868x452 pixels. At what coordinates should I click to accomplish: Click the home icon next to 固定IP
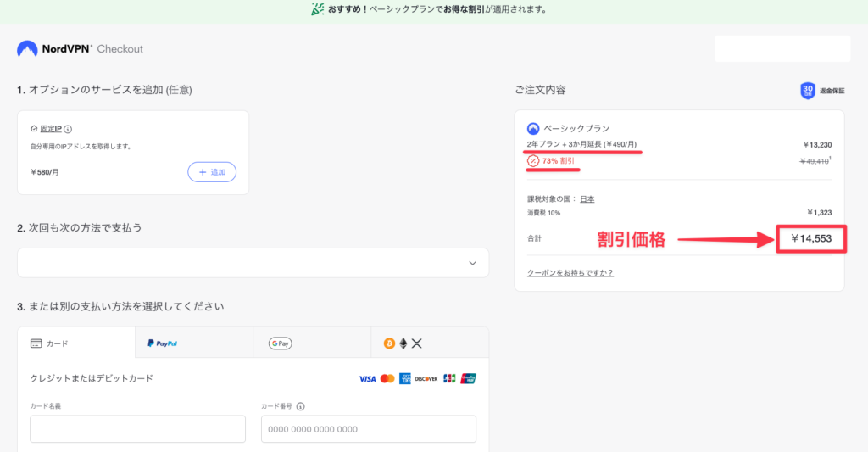[x=34, y=129]
